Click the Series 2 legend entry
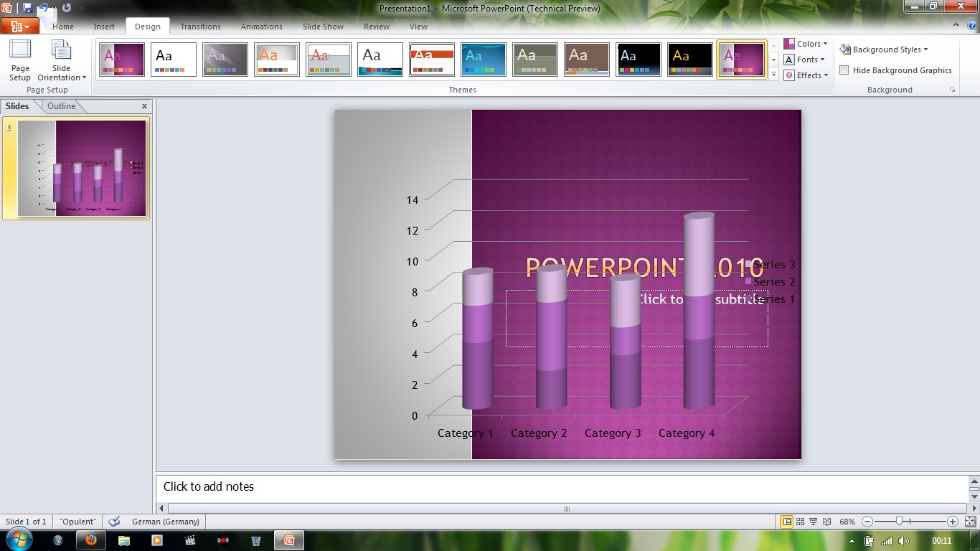The height and width of the screenshot is (551, 980). point(771,282)
